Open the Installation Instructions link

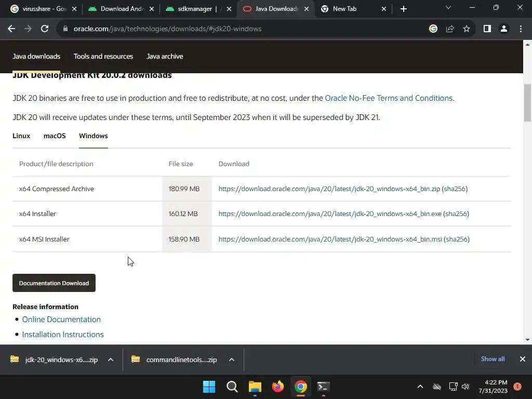click(x=63, y=334)
